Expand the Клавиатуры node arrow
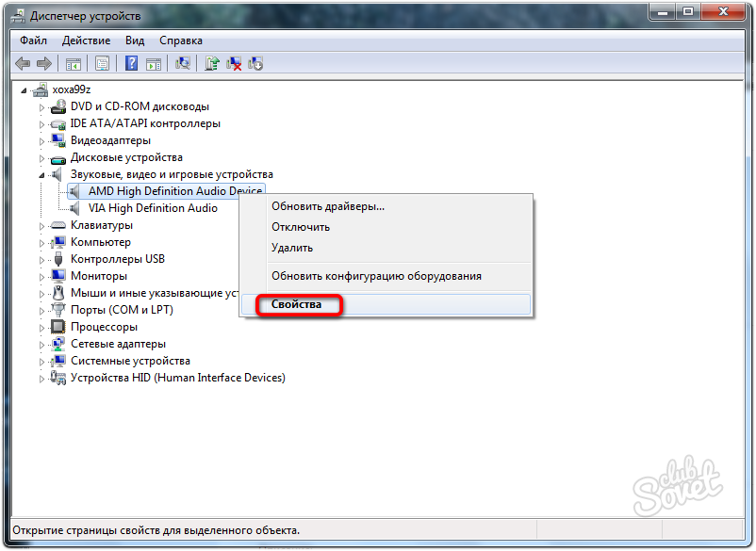The height and width of the screenshot is (551, 756). click(x=41, y=226)
